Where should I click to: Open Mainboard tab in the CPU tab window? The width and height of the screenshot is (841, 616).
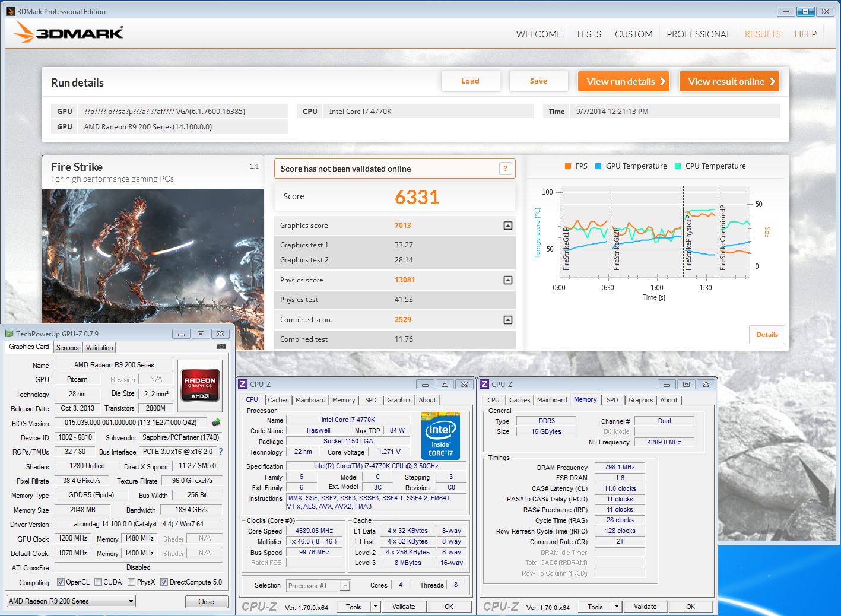pos(310,400)
